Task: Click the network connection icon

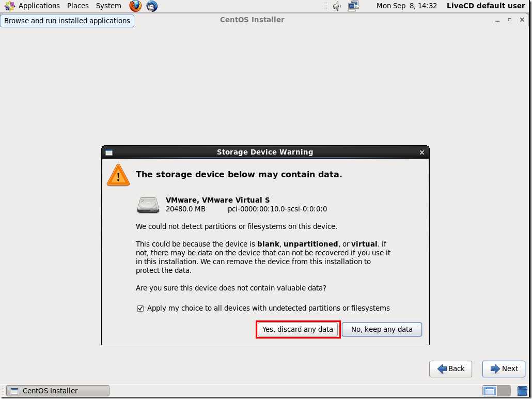Action: coord(353,6)
